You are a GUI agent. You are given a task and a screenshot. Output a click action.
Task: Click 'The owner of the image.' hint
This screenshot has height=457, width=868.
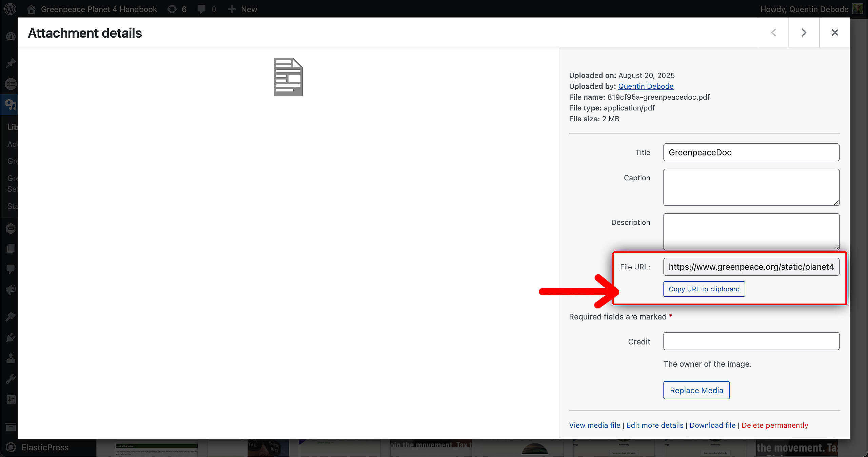pyautogui.click(x=707, y=364)
